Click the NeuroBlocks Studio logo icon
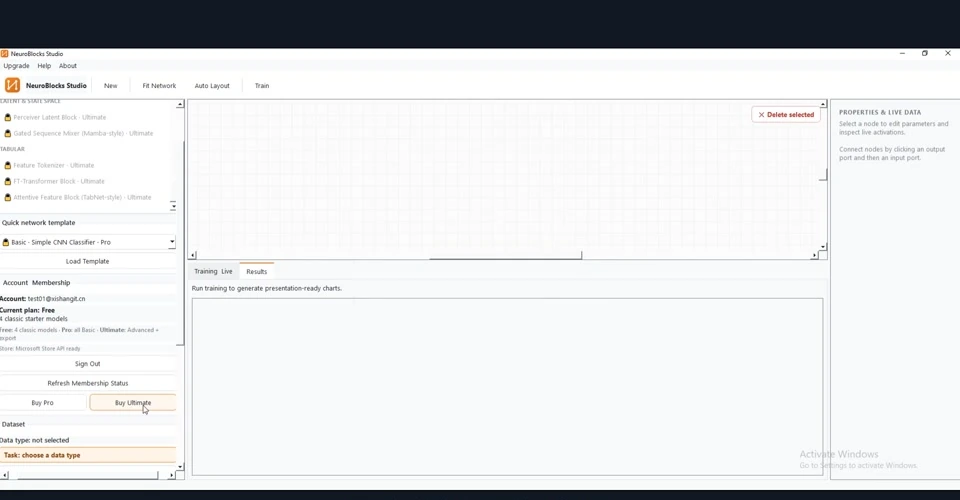 tap(12, 85)
